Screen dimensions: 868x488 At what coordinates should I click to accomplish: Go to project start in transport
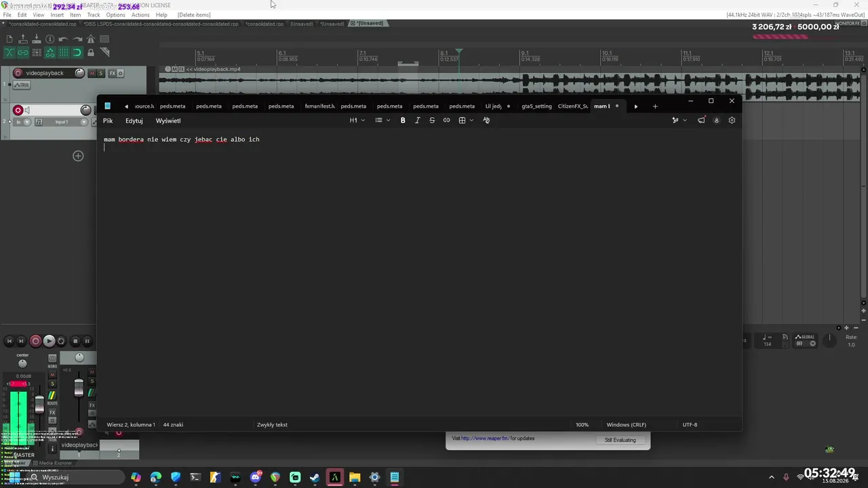coord(9,341)
